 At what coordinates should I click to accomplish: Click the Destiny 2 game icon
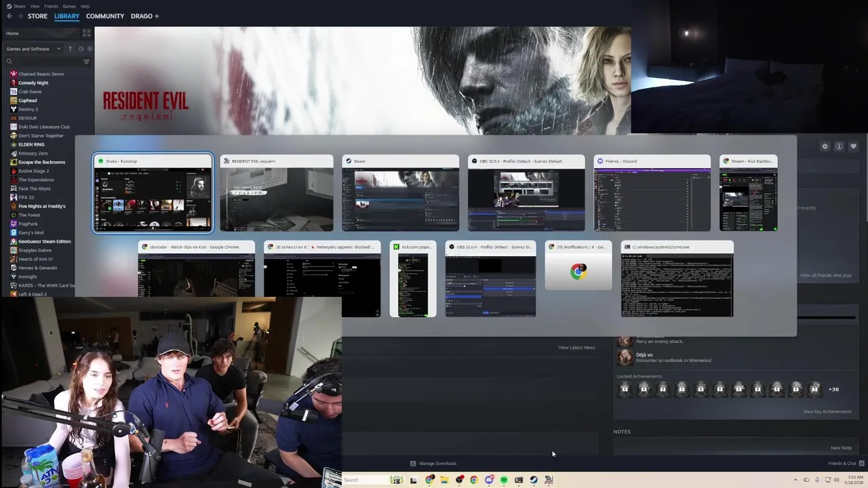(14, 109)
